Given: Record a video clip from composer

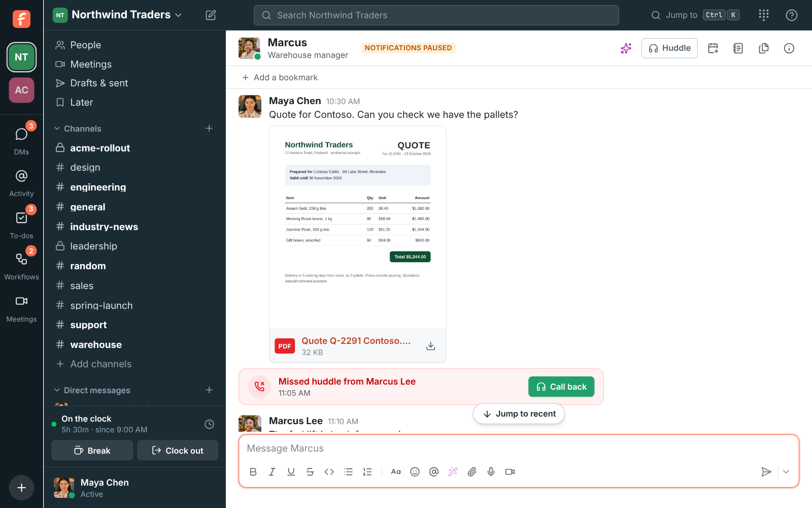Looking at the screenshot, I should coord(510,472).
